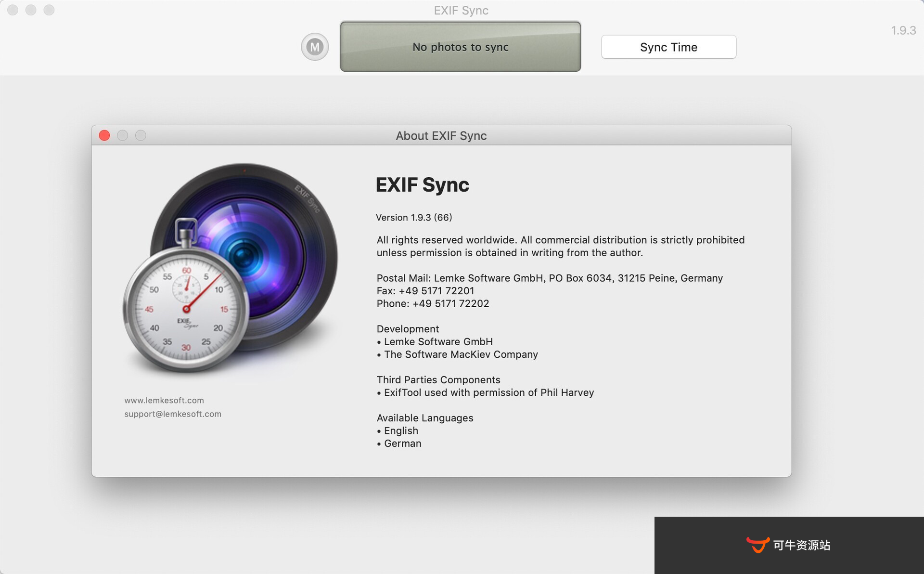Click the 'English' language entry
The width and height of the screenshot is (924, 574).
click(x=398, y=430)
